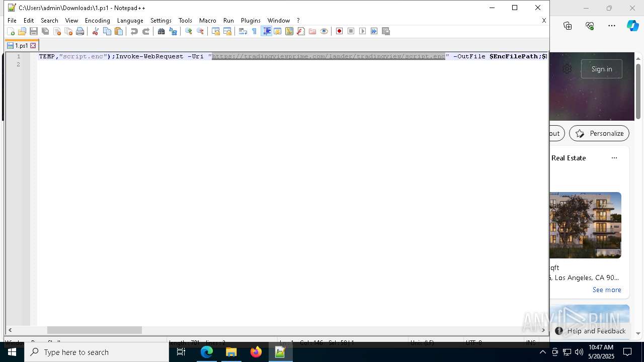Open Firefox from the taskbar
Viewport: 644px width, 362px height.
[x=256, y=352]
